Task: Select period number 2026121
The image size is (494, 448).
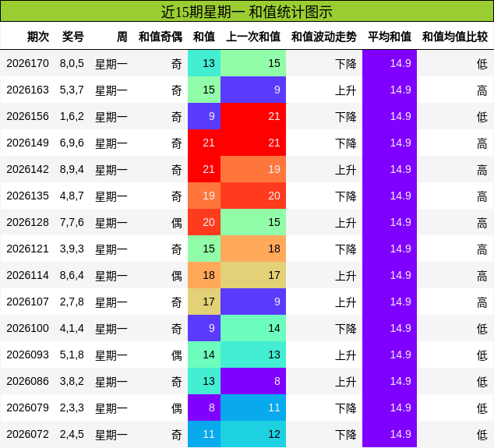Action: pyautogui.click(x=28, y=249)
